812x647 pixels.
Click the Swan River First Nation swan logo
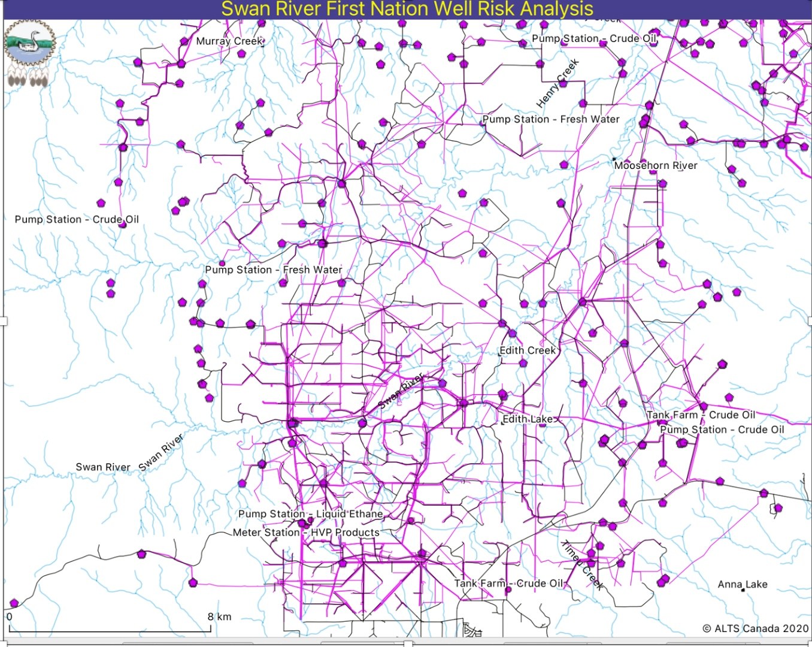(29, 53)
